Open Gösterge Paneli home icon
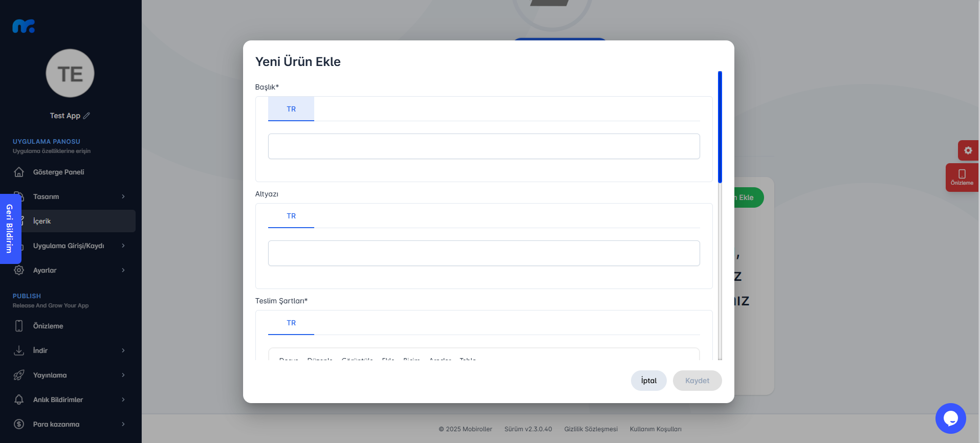This screenshot has width=980, height=443. pos(19,172)
